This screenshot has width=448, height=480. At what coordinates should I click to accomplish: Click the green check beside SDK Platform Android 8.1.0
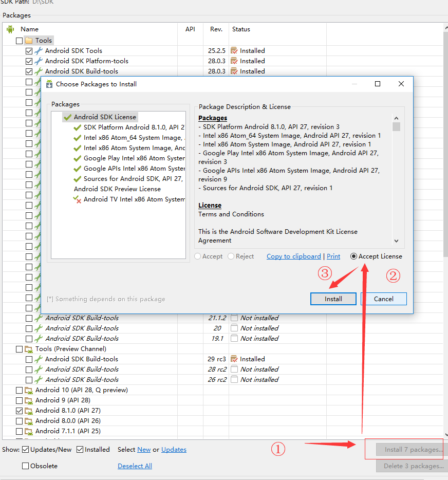pos(78,127)
